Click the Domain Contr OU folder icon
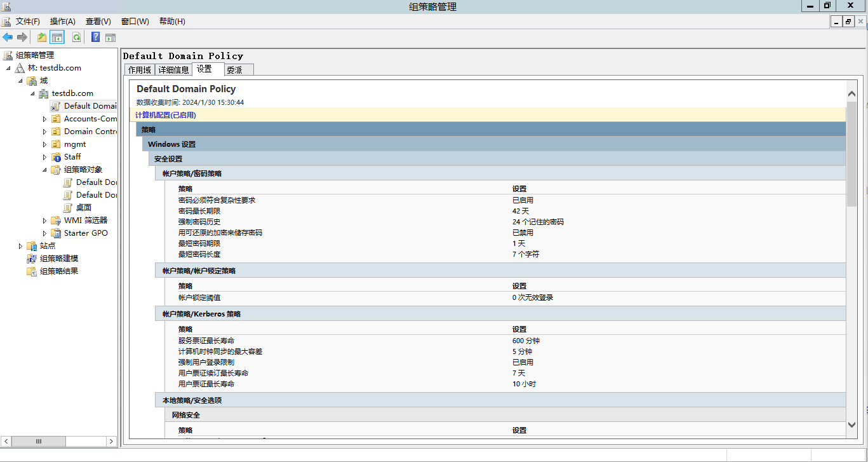The height and width of the screenshot is (462, 868). point(56,132)
